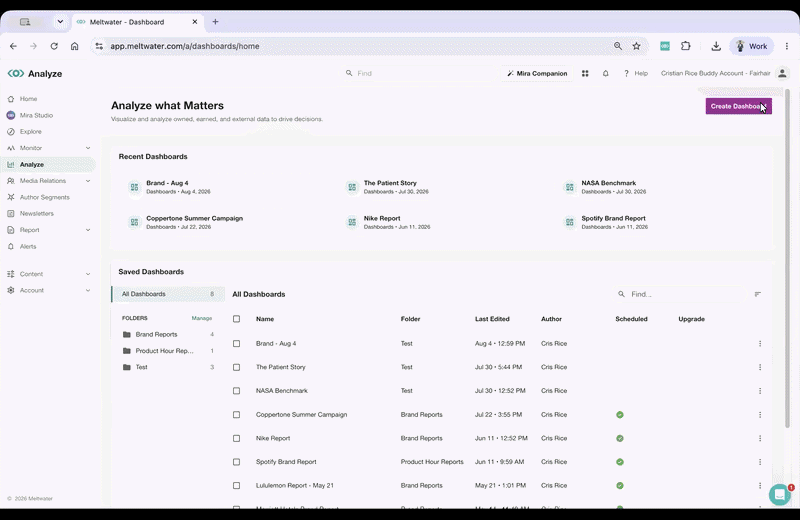Click the Manage folders link
The height and width of the screenshot is (520, 800).
tap(202, 318)
